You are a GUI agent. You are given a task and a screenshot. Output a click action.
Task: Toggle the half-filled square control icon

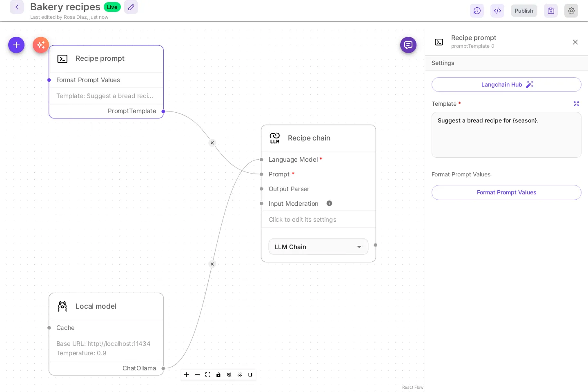[x=250, y=374]
